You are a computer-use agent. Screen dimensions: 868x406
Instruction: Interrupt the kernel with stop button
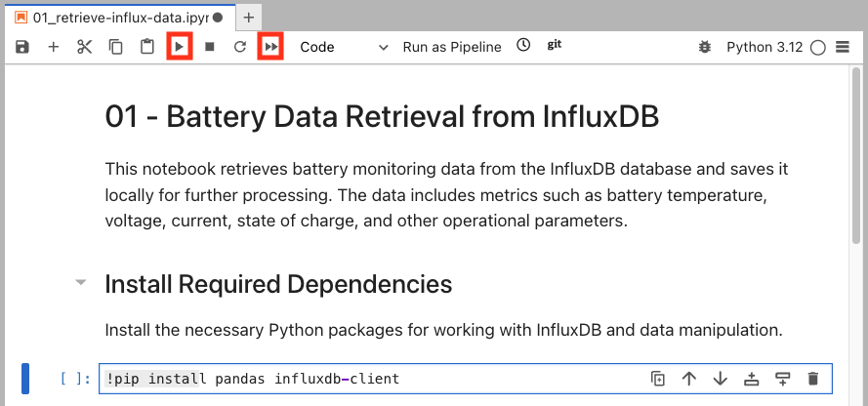tap(209, 47)
